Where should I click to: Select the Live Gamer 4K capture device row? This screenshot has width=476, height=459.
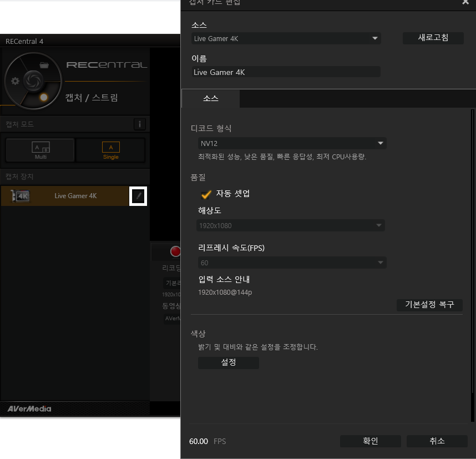click(x=65, y=196)
